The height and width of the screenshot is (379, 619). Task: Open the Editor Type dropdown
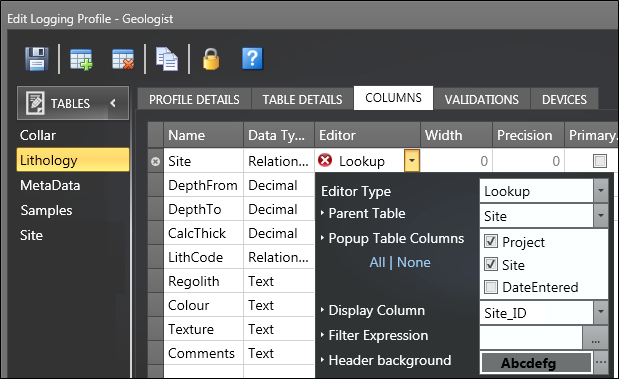pyautogui.click(x=600, y=191)
